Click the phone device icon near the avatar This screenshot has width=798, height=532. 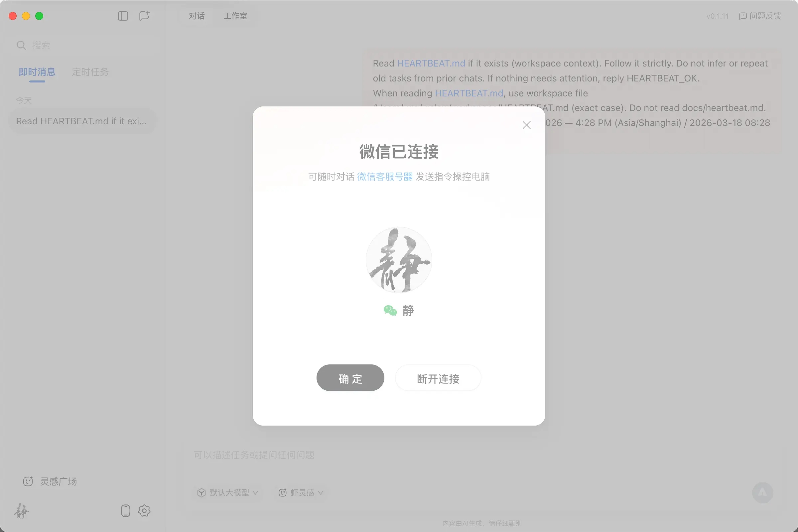(126, 511)
